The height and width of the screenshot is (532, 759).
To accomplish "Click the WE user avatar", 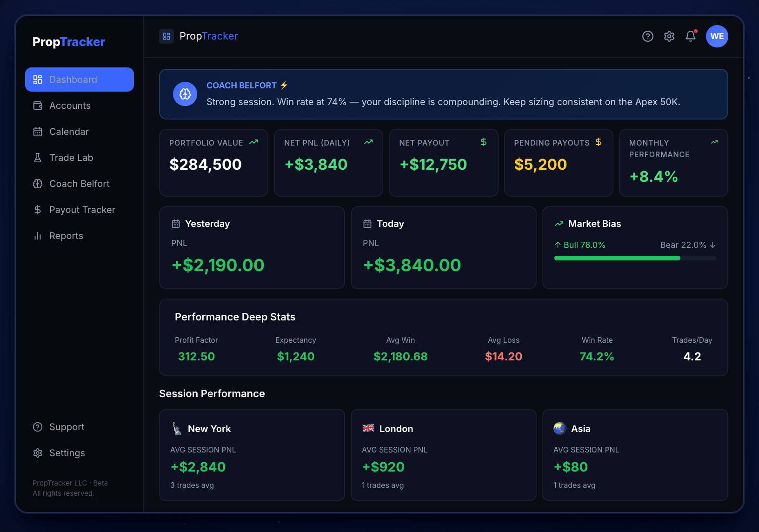I will (717, 36).
